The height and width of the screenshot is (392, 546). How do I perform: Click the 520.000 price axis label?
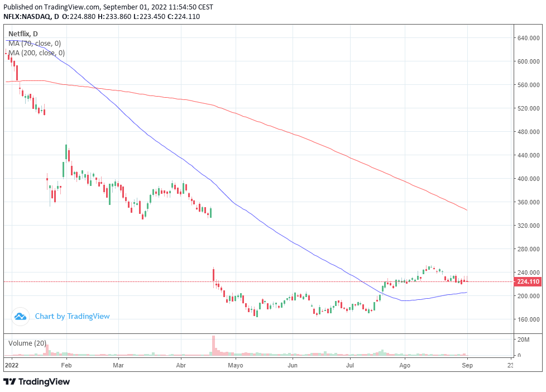click(528, 108)
